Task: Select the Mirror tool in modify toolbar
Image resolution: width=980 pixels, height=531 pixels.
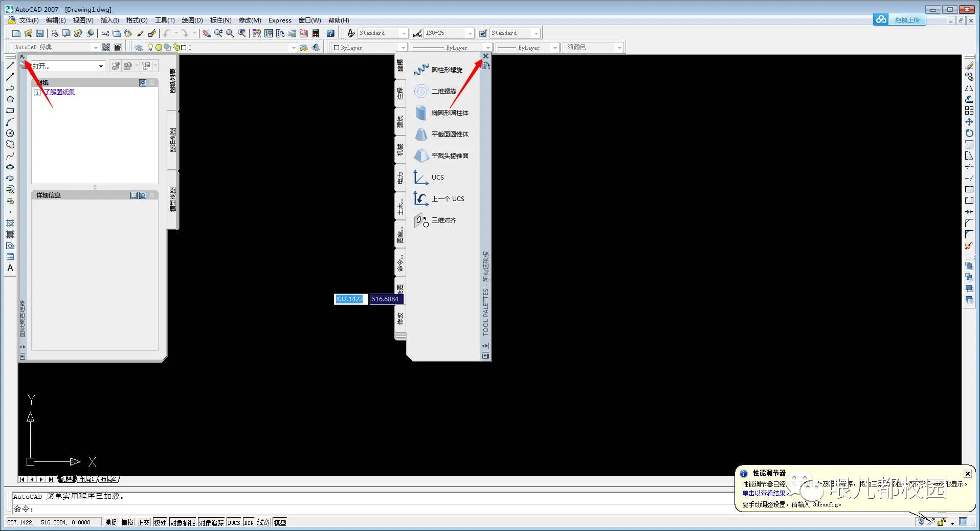Action: [969, 88]
